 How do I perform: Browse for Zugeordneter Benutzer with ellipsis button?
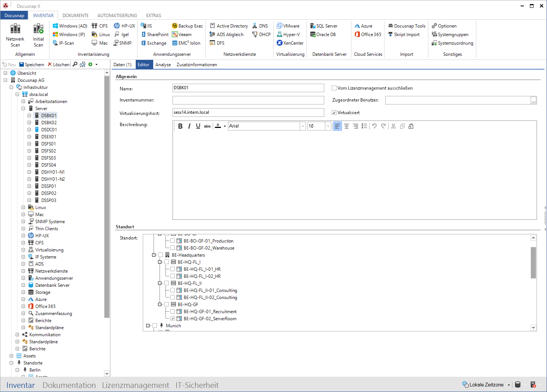click(534, 100)
